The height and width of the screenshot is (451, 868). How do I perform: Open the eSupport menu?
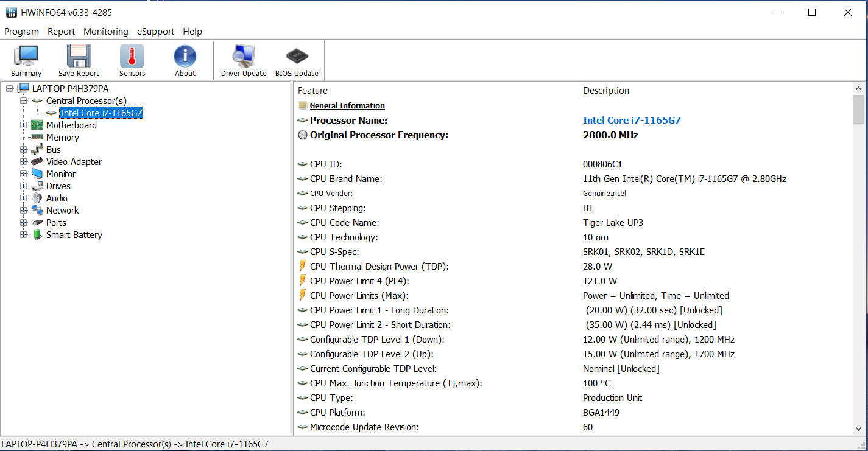click(x=155, y=32)
